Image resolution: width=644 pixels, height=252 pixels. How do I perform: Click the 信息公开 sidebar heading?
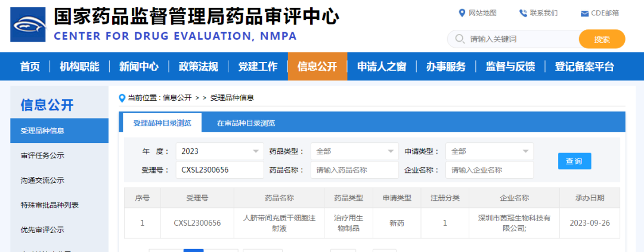click(x=47, y=105)
